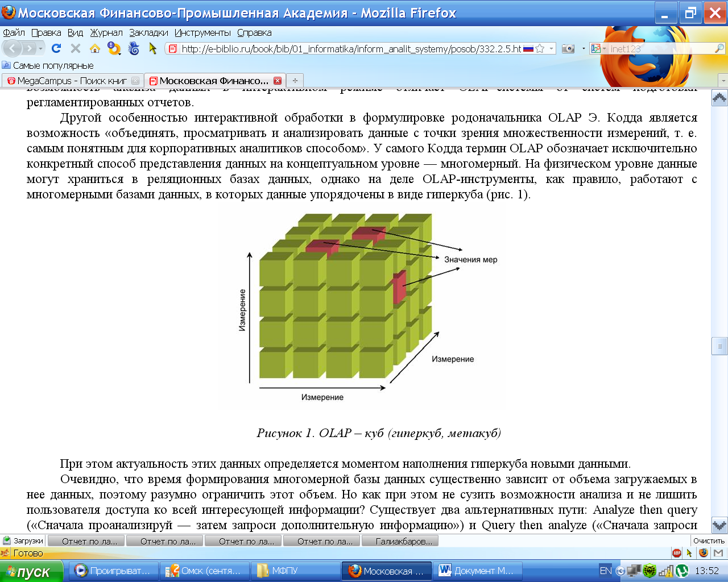728x582 pixels.
Task: Open the back/forward history dropdown arrow
Action: (40, 49)
